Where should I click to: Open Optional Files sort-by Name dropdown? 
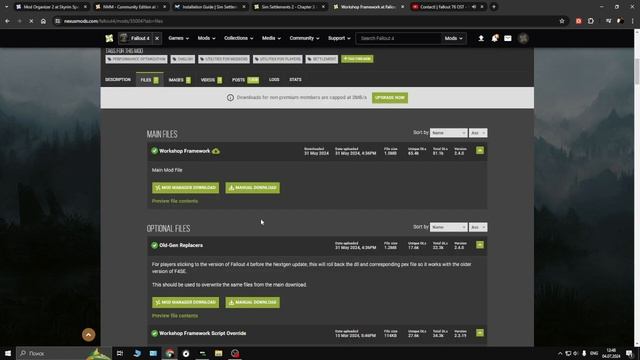(448, 227)
